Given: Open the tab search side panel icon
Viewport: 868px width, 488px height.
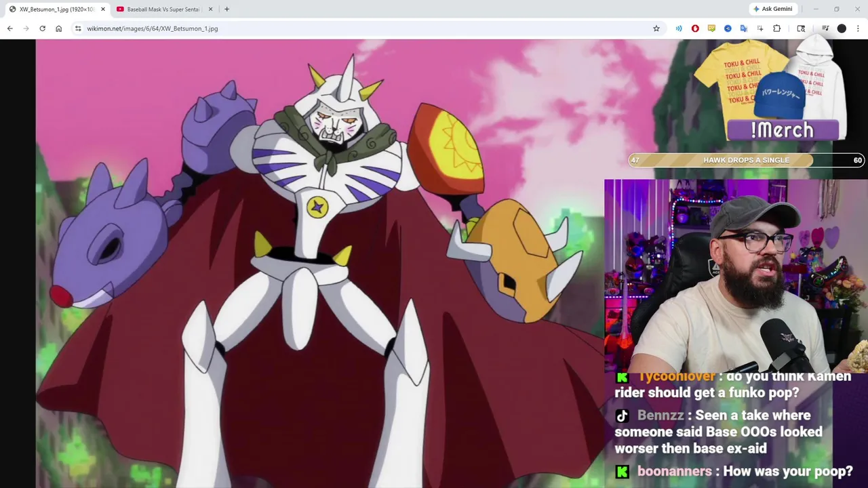Looking at the screenshot, I should click(801, 28).
